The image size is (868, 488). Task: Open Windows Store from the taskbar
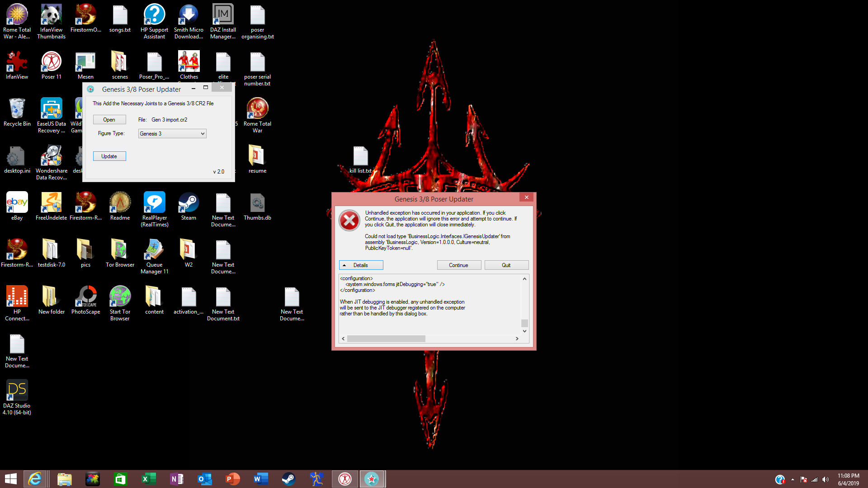coord(121,479)
